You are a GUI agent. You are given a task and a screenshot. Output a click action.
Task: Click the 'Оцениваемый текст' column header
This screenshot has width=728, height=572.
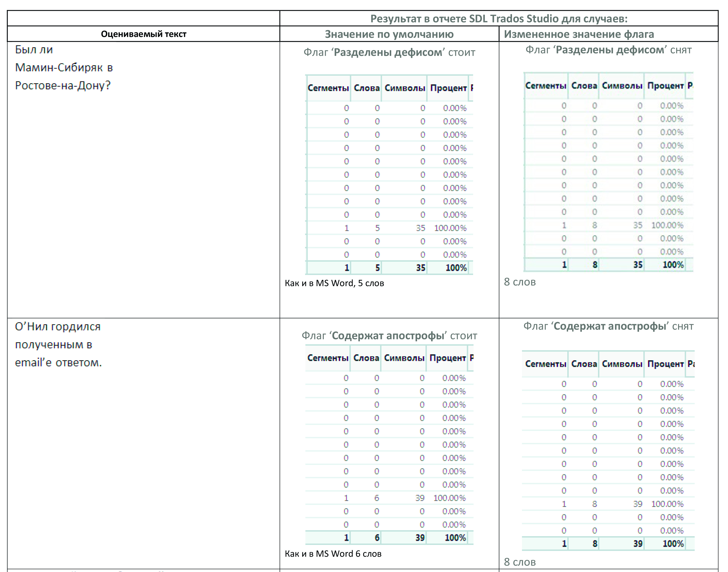pos(144,34)
